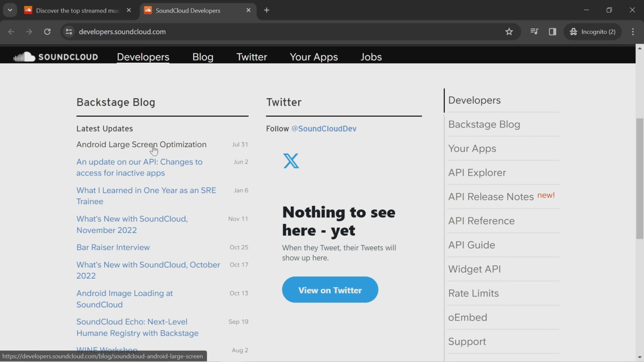Click the forward navigation arrow
This screenshot has height=362, width=644.
(x=29, y=32)
